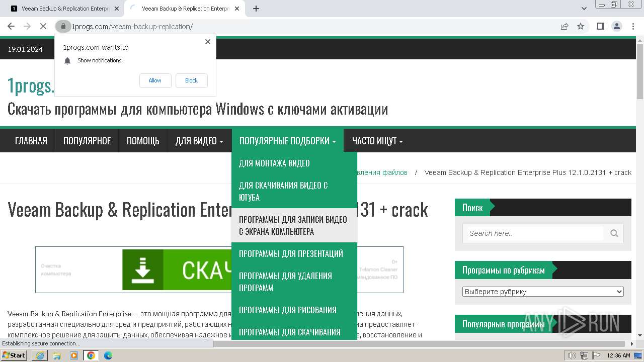The width and height of the screenshot is (644, 362).
Task: Select ПРОГРАММЫ ДЛЯ УДАЛЕНИЯ ПРОГРАММ
Action: pos(294,282)
